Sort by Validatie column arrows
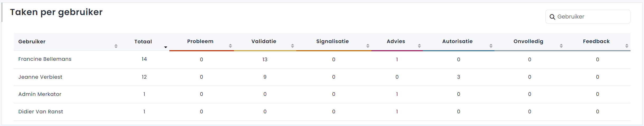The image size is (644, 126). 293,46
